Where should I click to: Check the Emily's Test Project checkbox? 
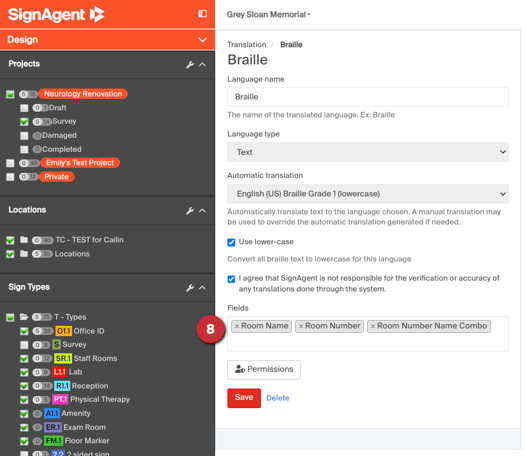click(x=10, y=163)
